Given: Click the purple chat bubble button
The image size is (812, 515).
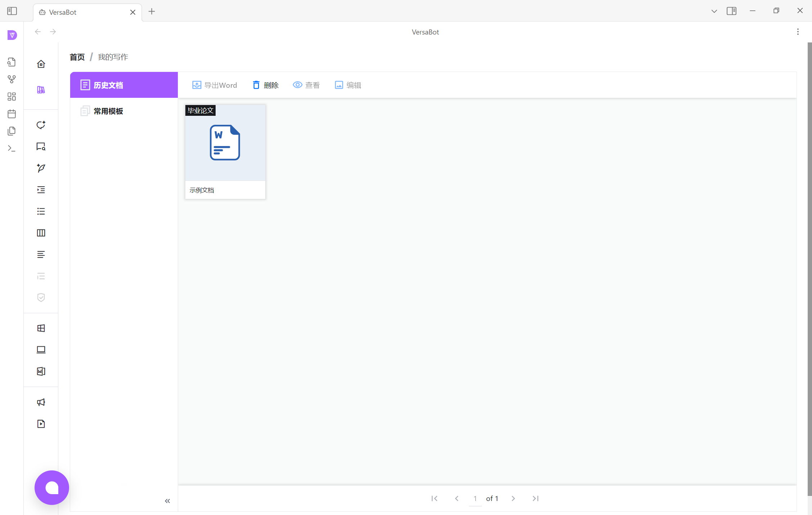Looking at the screenshot, I should click(x=52, y=488).
